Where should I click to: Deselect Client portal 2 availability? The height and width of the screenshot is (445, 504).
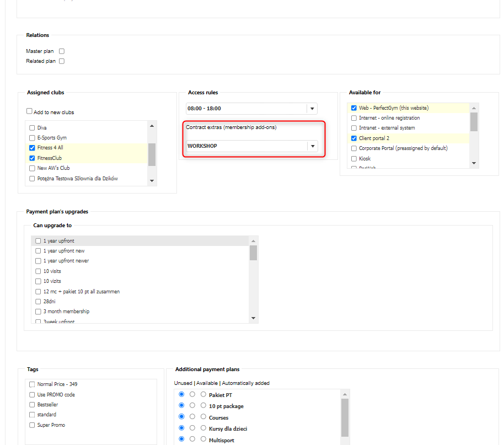[354, 138]
